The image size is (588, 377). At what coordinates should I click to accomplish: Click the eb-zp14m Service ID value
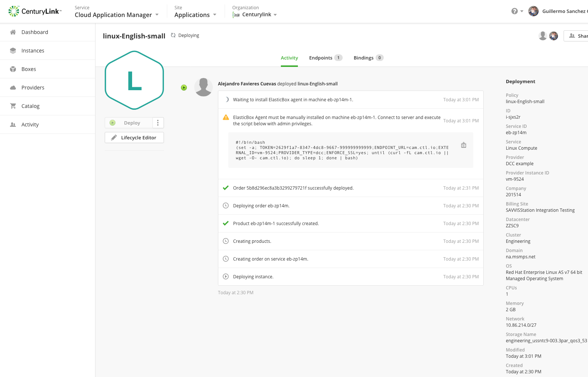click(x=516, y=133)
